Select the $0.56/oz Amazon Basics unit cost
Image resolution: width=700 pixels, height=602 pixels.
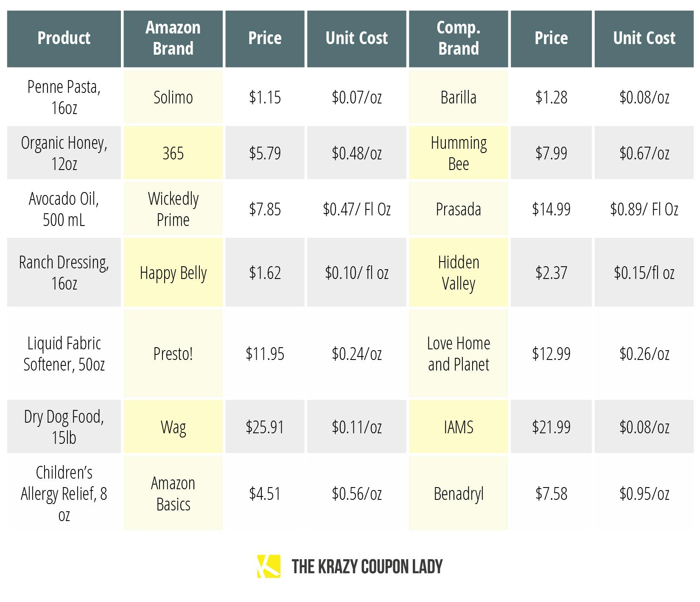click(x=357, y=493)
